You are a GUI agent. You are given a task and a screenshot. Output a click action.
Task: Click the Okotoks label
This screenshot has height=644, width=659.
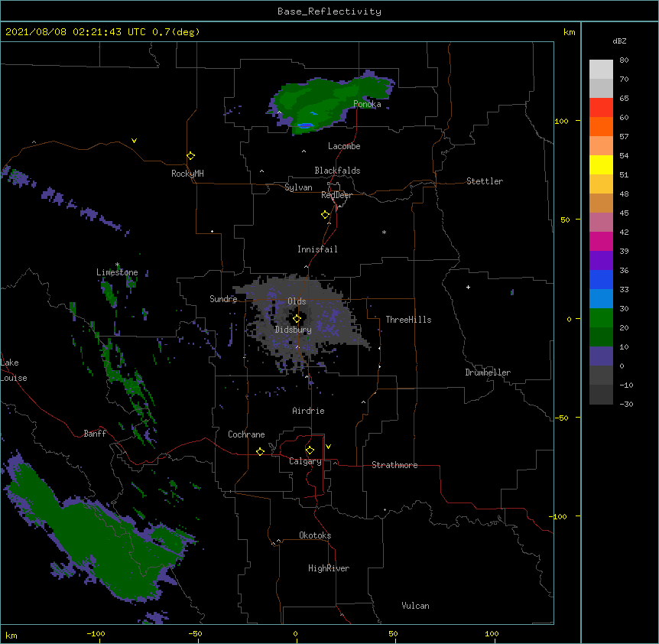(315, 535)
